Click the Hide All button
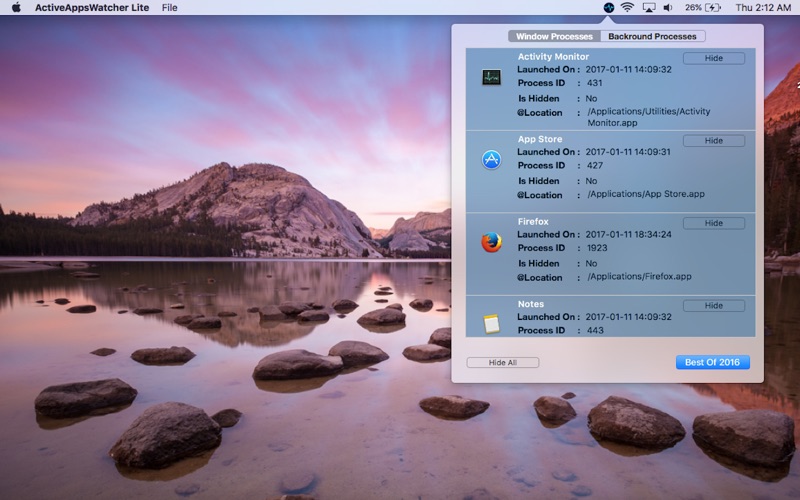Screen dimensions: 800x500 click(503, 362)
